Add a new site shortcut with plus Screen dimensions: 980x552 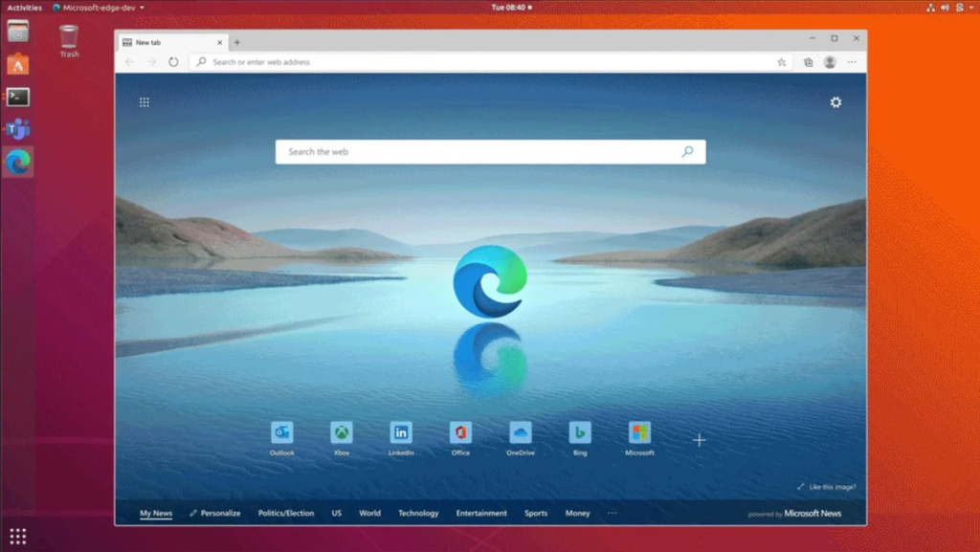[700, 440]
